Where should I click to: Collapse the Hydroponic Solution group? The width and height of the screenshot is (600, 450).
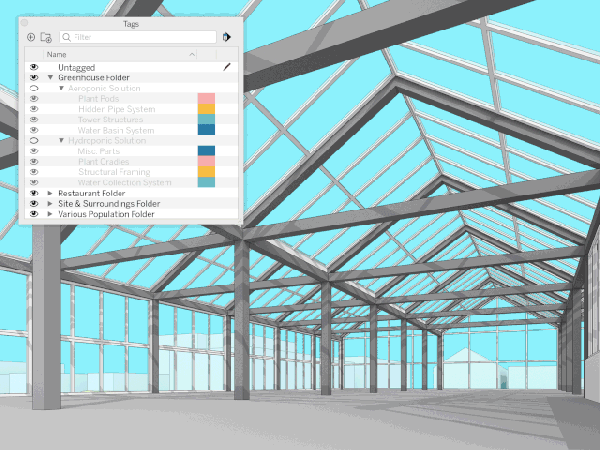point(61,141)
